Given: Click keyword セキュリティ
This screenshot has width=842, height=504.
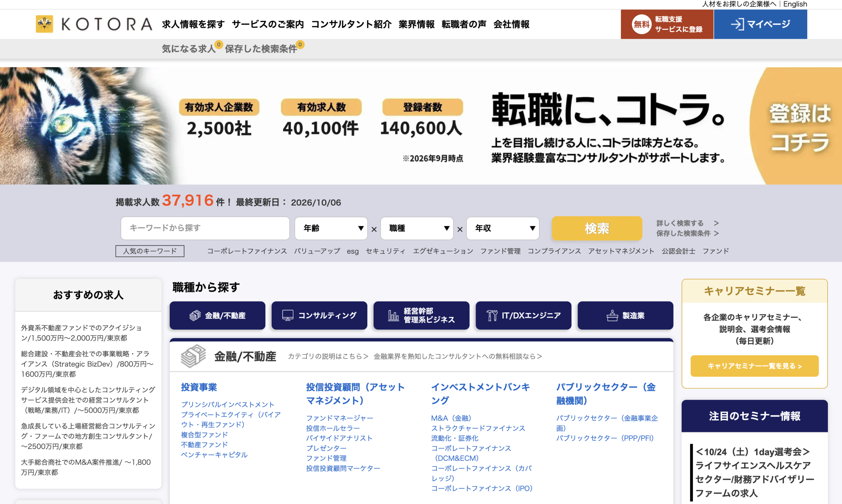Looking at the screenshot, I should tap(385, 251).
